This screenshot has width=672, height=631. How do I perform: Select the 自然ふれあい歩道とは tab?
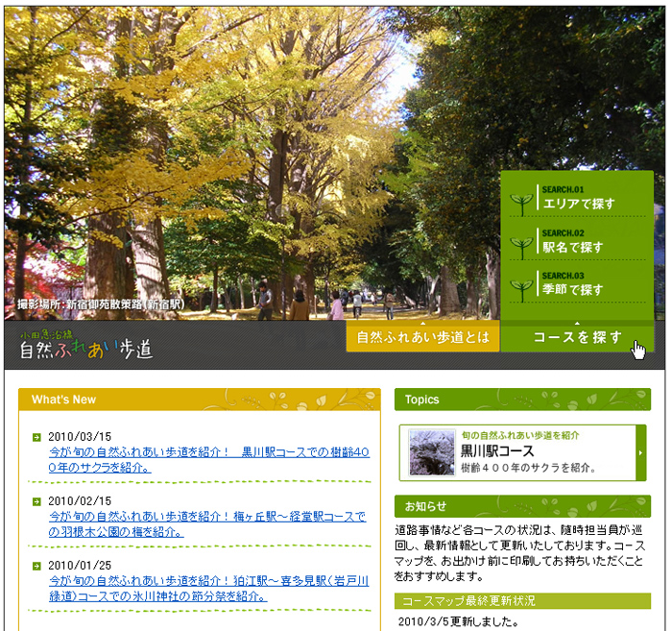click(x=422, y=336)
